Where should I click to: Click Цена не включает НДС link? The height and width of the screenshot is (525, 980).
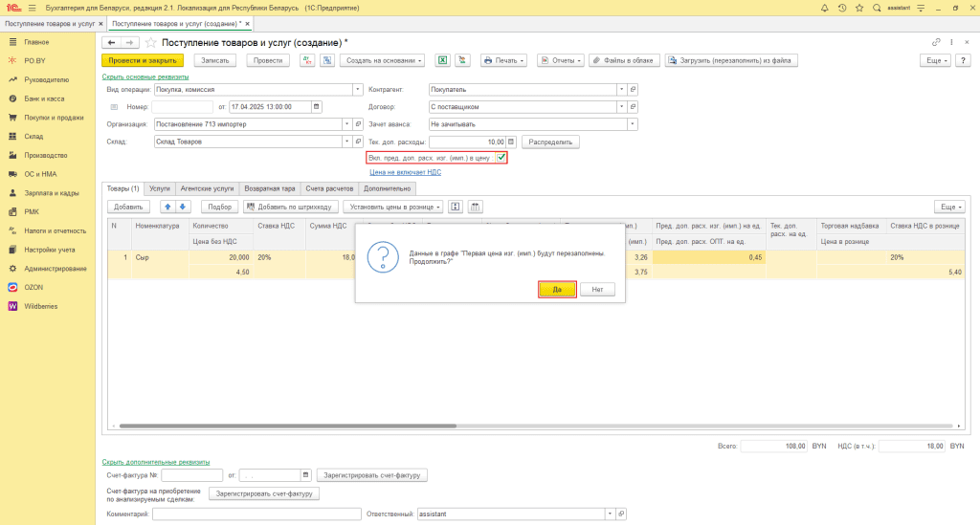coord(405,172)
